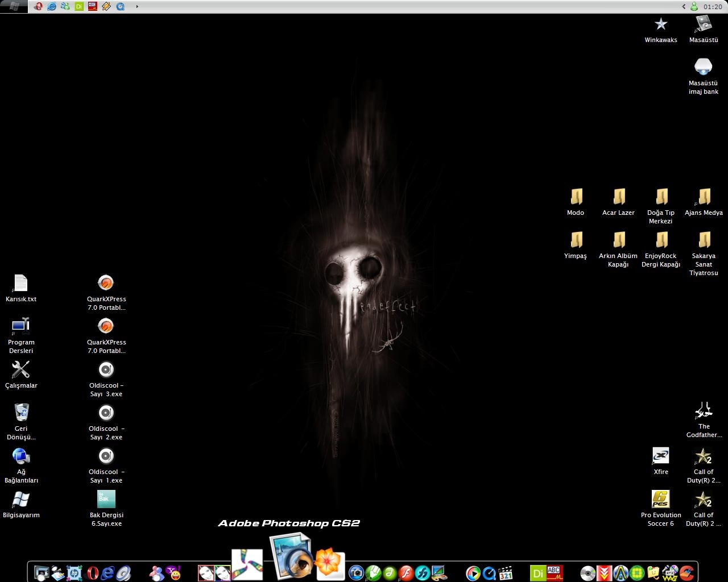
Task: Select Bak Dergisi 6.Sayı.exe file
Action: coord(106,509)
